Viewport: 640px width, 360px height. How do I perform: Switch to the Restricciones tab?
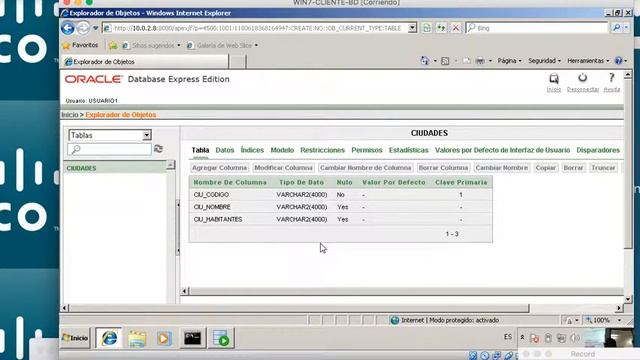pyautogui.click(x=322, y=150)
